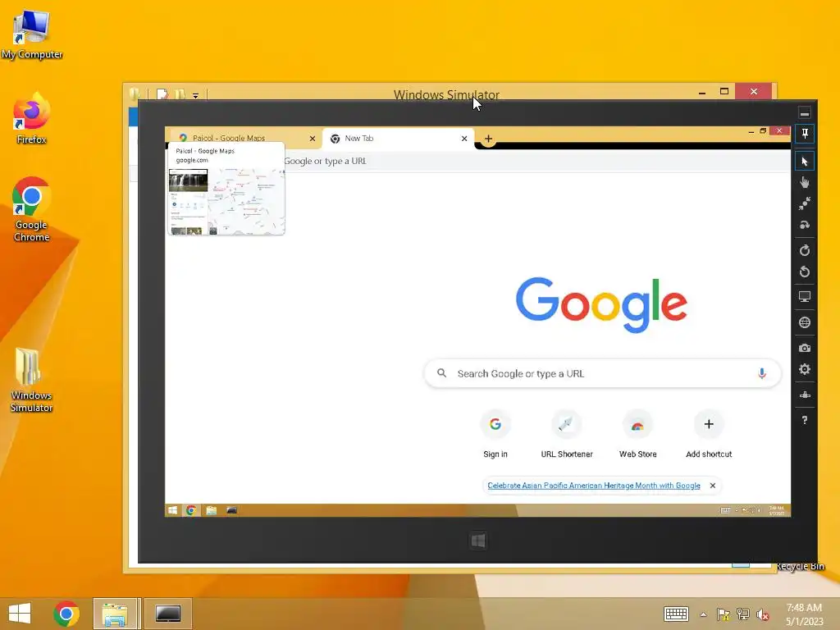Viewport: 840px width, 630px height.
Task: Open the Windows Simulator desktop folder
Action: click(x=32, y=380)
